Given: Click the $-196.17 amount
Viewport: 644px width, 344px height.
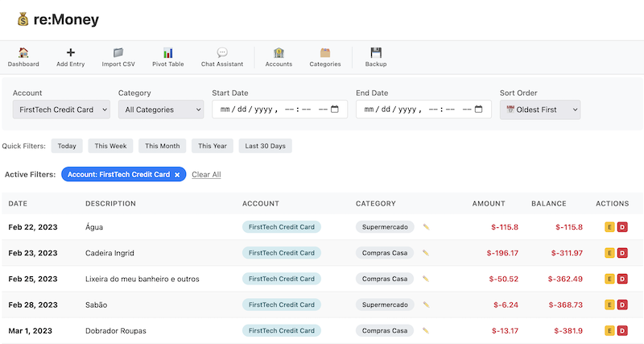Looking at the screenshot, I should tap(502, 253).
